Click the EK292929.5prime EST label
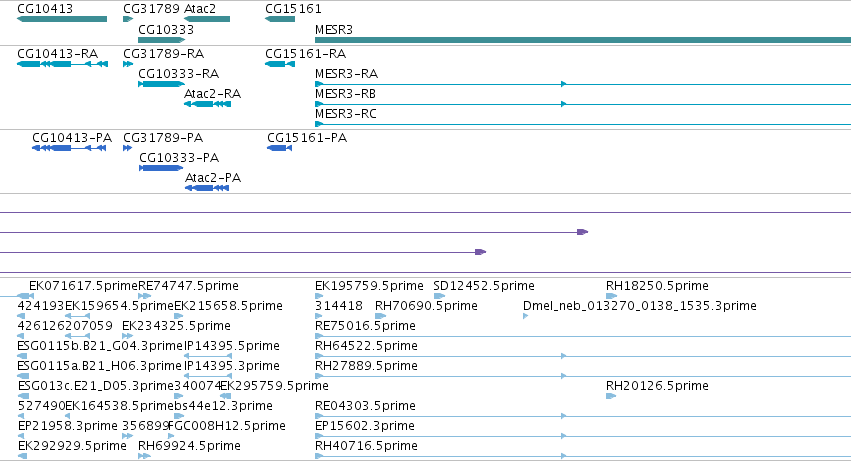Screen dimensions: 851x461 pos(72,446)
